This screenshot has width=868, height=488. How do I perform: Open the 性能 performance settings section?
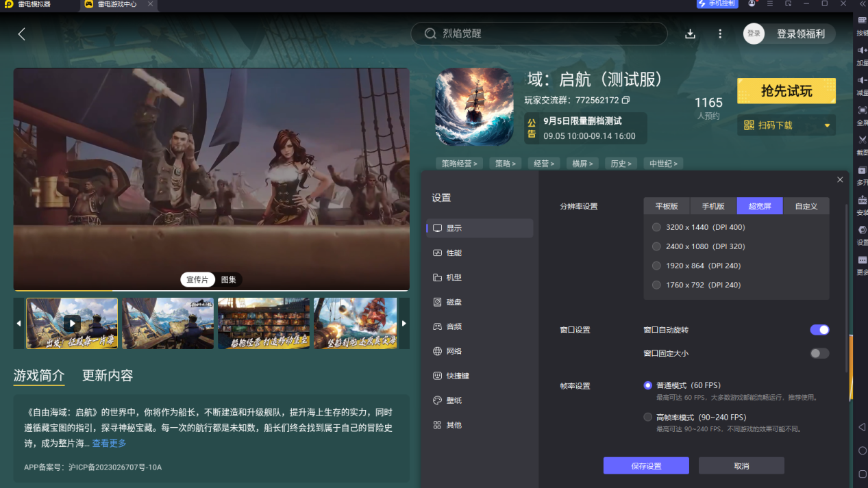[x=454, y=253]
